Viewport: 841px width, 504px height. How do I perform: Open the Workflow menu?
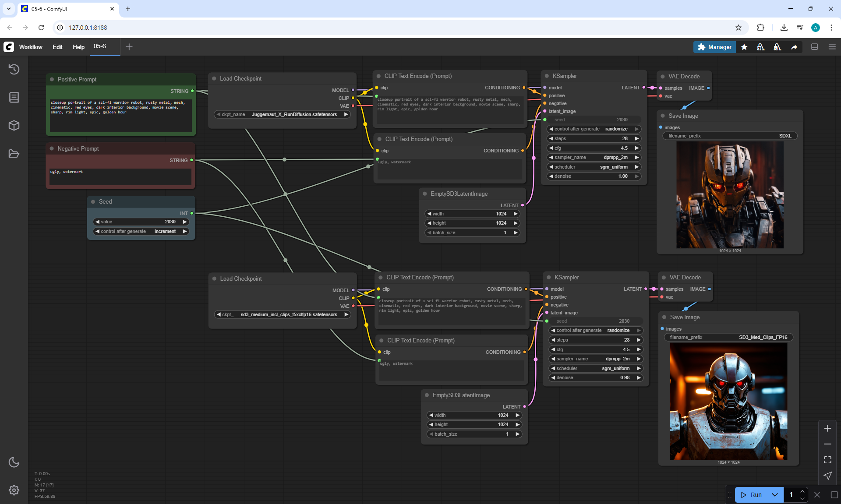tap(31, 47)
